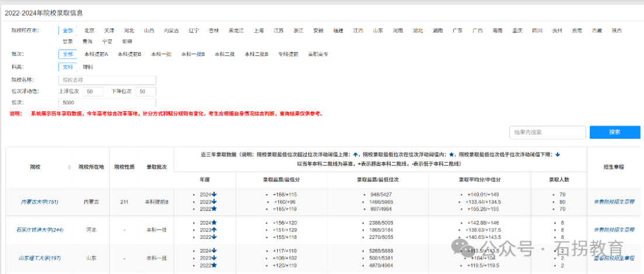Choose 本科提前B batch
Viewport: 644px width, 274px height.
click(130, 54)
